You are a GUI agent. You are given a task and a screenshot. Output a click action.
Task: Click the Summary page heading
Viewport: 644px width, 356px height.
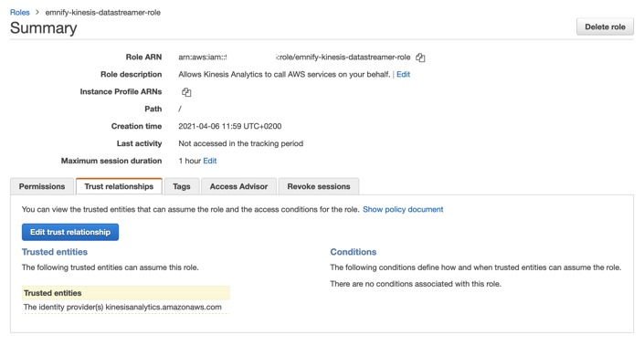(x=44, y=28)
